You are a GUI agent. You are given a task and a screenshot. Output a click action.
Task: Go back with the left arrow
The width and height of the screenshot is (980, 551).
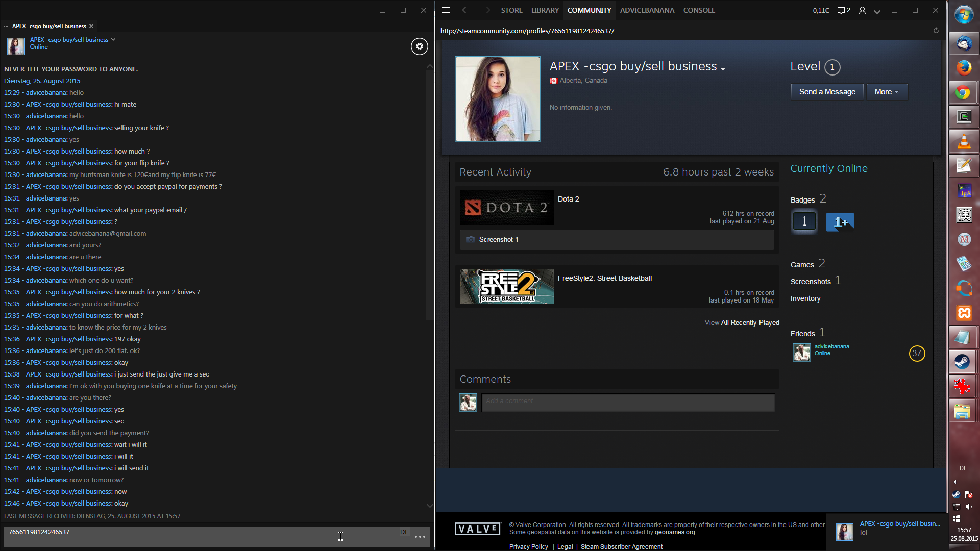click(465, 10)
